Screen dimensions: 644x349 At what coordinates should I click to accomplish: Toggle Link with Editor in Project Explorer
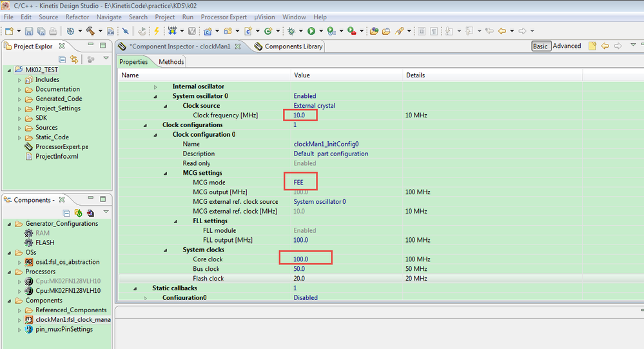[x=74, y=59]
